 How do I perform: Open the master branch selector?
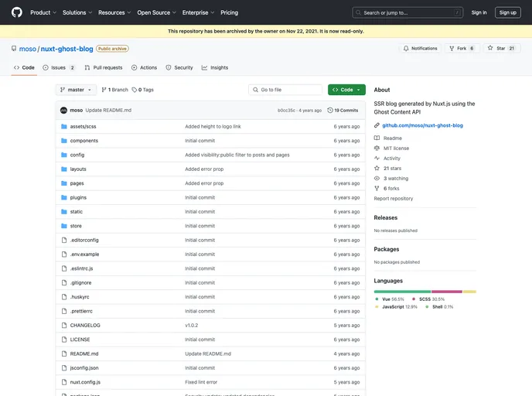(x=76, y=90)
